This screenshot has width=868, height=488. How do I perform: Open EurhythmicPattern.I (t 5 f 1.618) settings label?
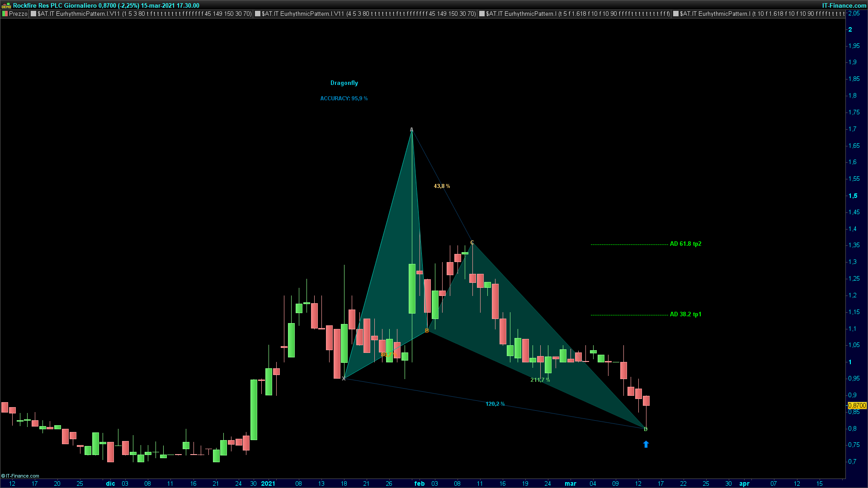pyautogui.click(x=578, y=14)
